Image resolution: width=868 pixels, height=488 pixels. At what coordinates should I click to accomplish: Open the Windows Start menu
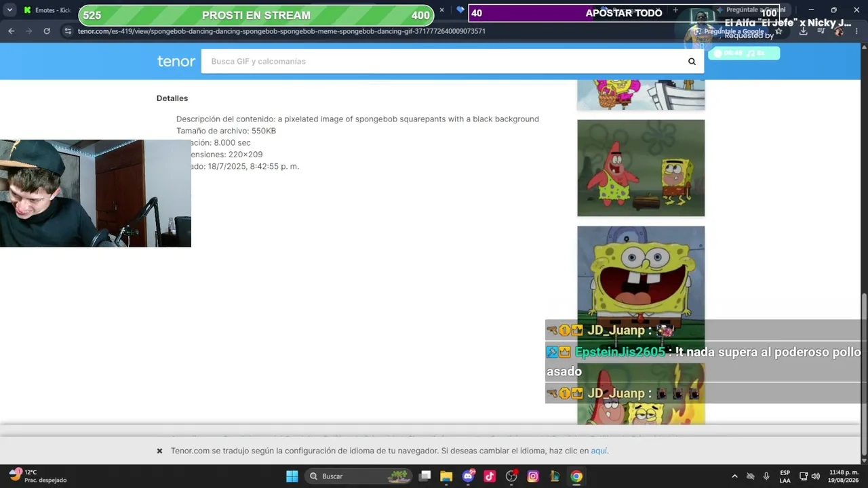(292, 476)
